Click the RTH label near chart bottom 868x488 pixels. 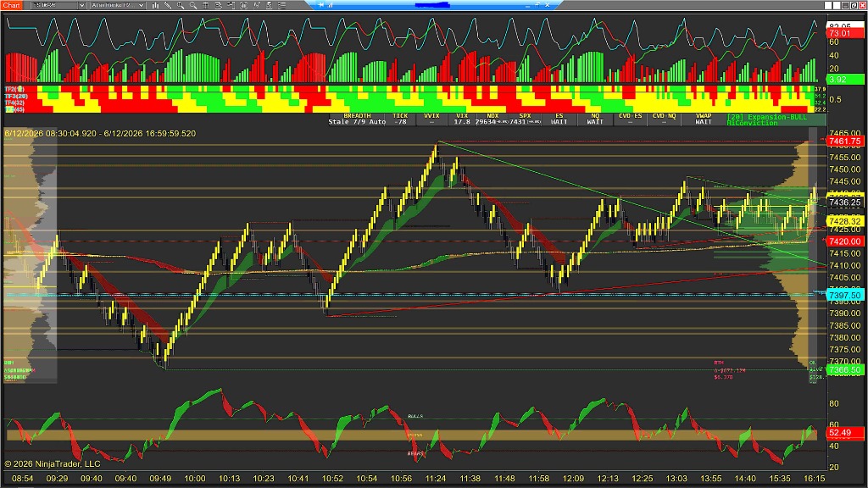pos(719,363)
